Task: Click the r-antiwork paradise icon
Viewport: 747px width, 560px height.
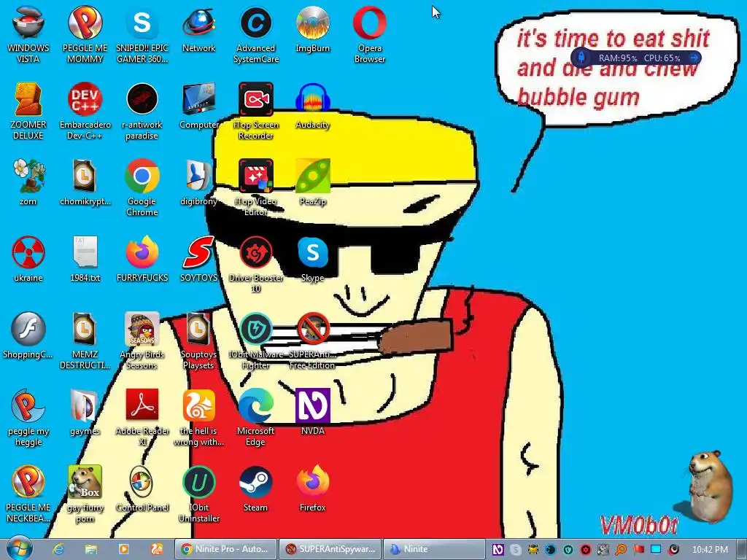Action: (x=142, y=111)
